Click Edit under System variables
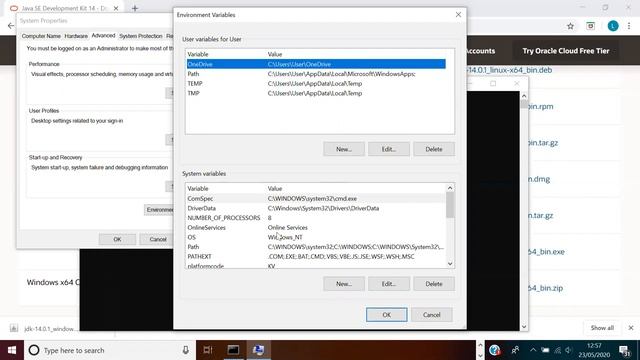This screenshot has width=640, height=360. (389, 284)
